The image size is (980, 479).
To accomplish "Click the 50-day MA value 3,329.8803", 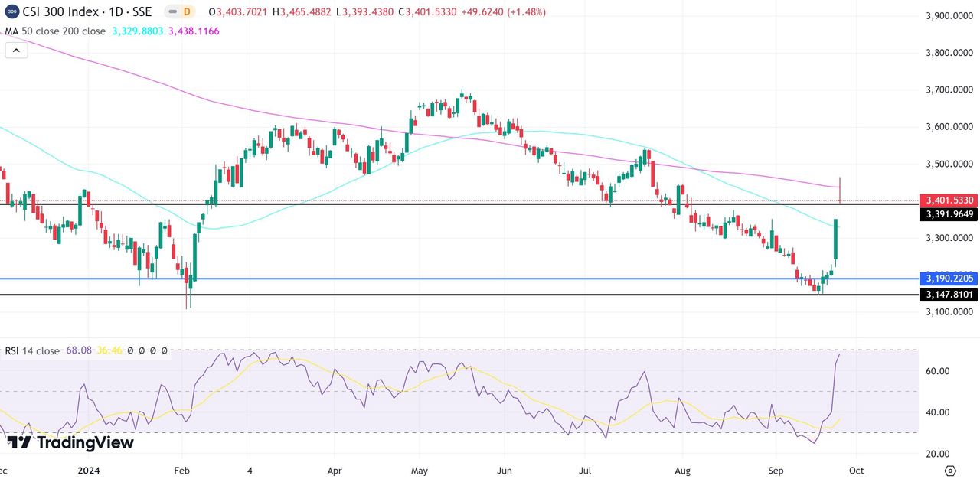I will click(138, 31).
